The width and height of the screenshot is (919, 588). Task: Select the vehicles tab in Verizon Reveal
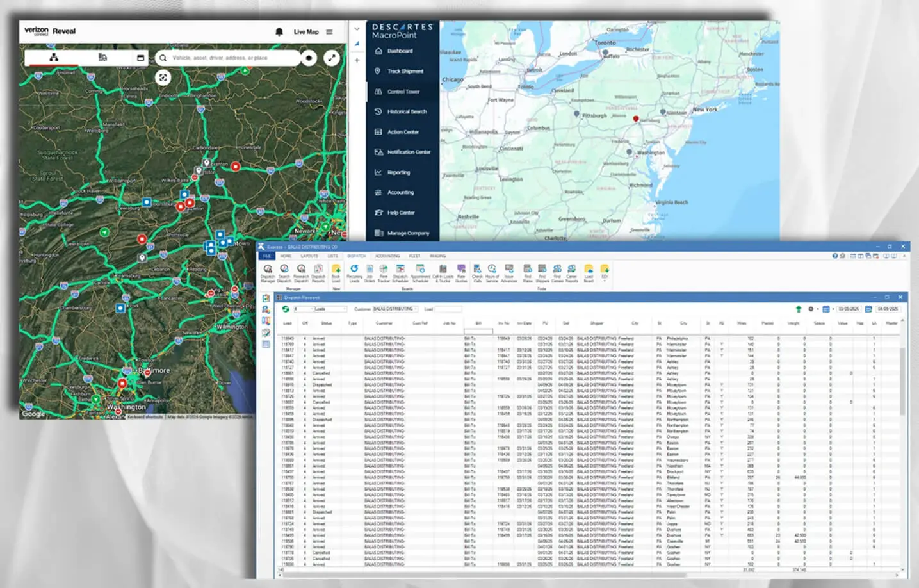[102, 58]
